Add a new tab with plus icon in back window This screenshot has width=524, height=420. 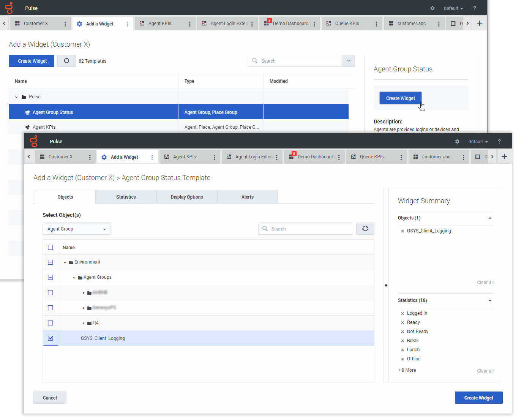pyautogui.click(x=480, y=23)
